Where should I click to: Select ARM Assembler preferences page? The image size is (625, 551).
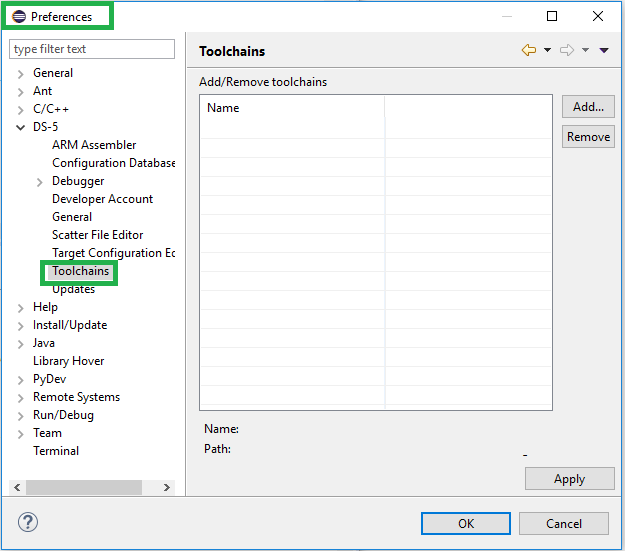94,145
